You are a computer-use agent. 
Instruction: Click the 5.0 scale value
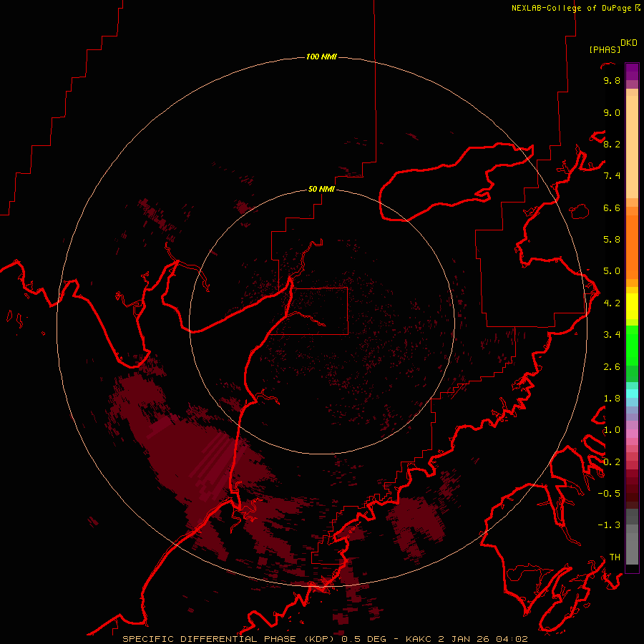(x=612, y=271)
